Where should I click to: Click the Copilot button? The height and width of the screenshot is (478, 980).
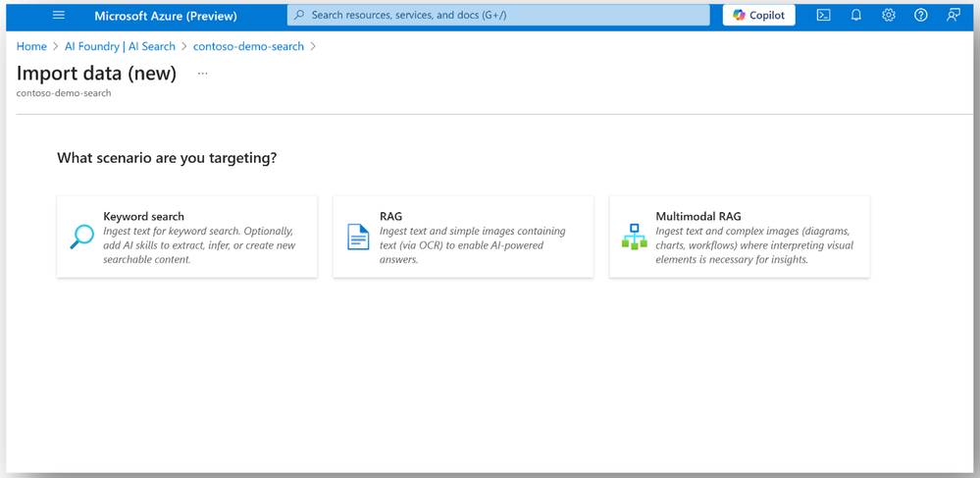758,16
